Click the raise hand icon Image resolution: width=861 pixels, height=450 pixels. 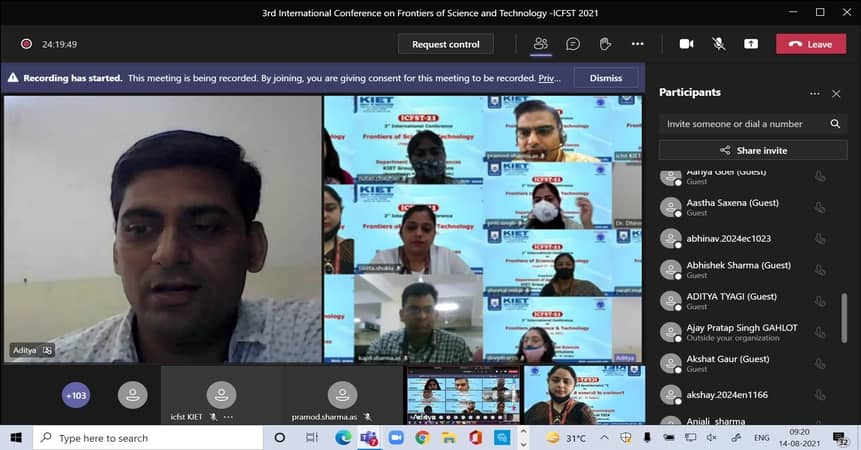pyautogui.click(x=605, y=44)
